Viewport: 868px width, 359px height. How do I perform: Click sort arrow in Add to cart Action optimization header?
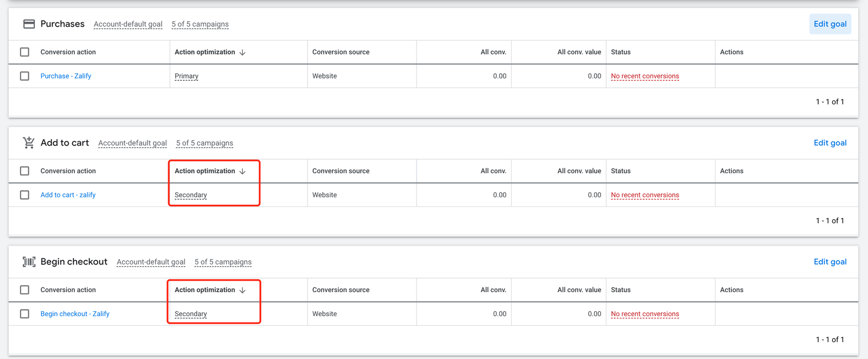(242, 171)
